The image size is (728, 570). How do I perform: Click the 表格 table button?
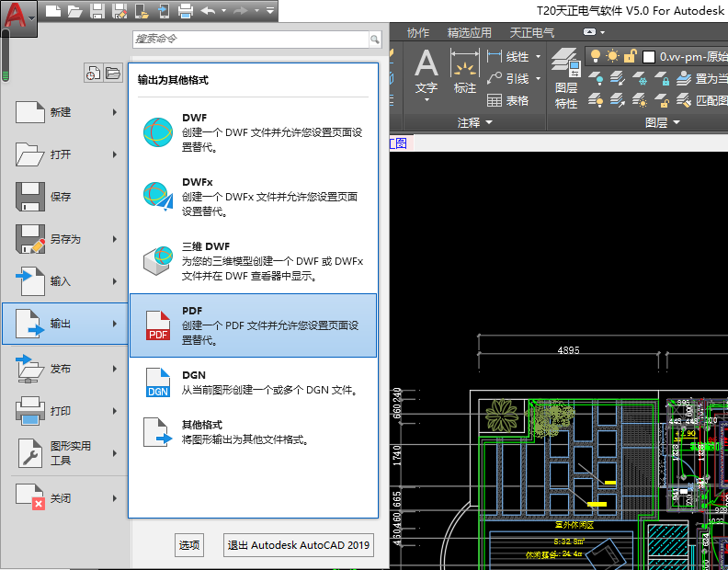tap(508, 100)
